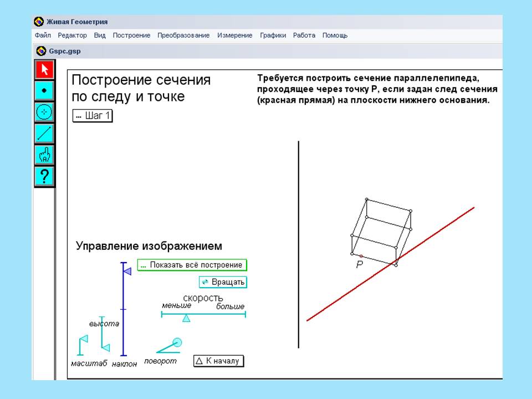The image size is (532, 399).
Task: Open the Файл menu
Action: (43, 35)
